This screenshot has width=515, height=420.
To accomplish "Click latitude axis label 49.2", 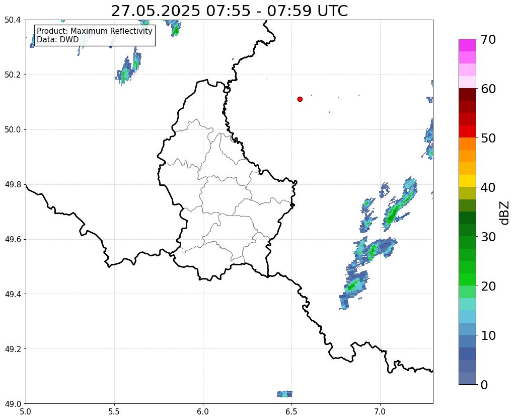I will click(13, 348).
